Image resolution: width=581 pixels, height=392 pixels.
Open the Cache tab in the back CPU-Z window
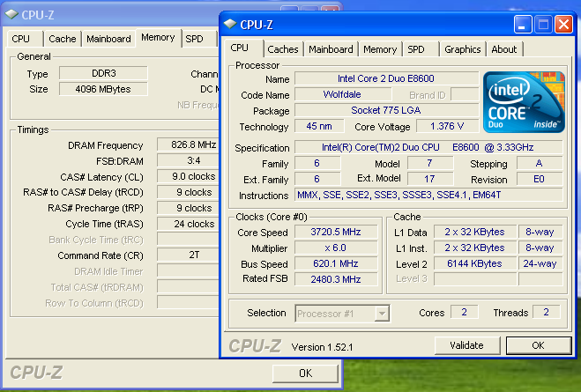pyautogui.click(x=63, y=39)
